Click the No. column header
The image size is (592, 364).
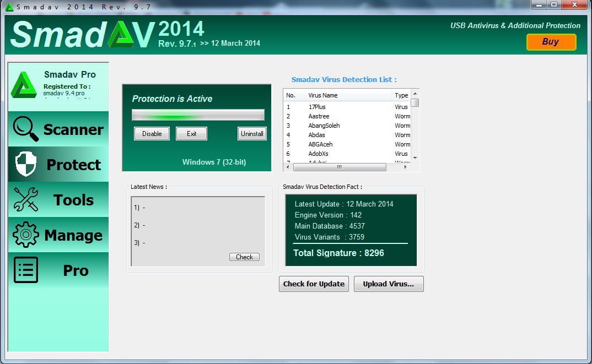tap(294, 95)
